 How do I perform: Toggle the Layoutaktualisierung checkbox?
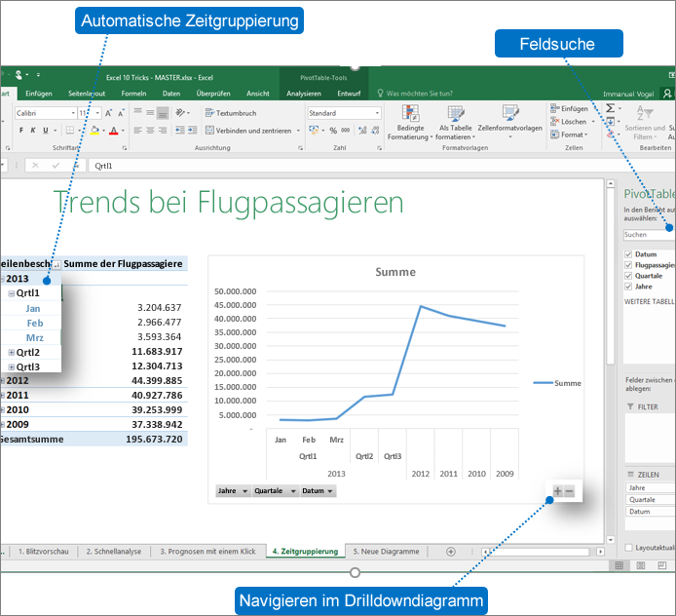click(x=628, y=548)
